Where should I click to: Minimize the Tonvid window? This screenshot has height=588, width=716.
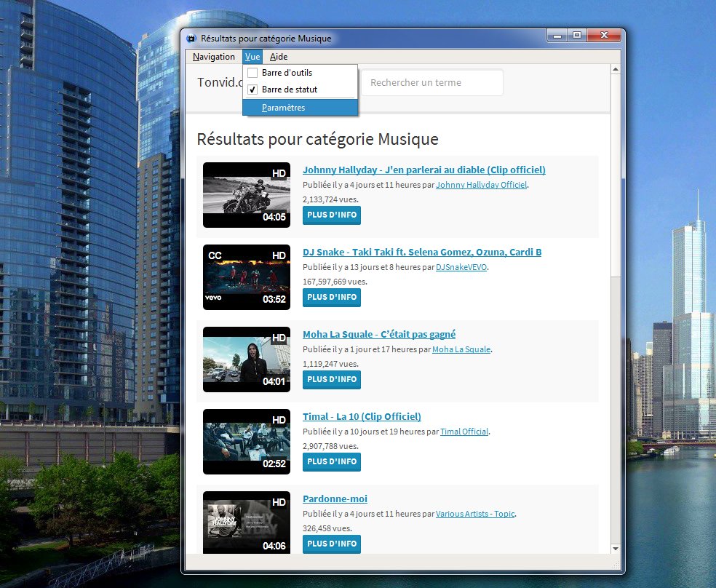click(557, 35)
